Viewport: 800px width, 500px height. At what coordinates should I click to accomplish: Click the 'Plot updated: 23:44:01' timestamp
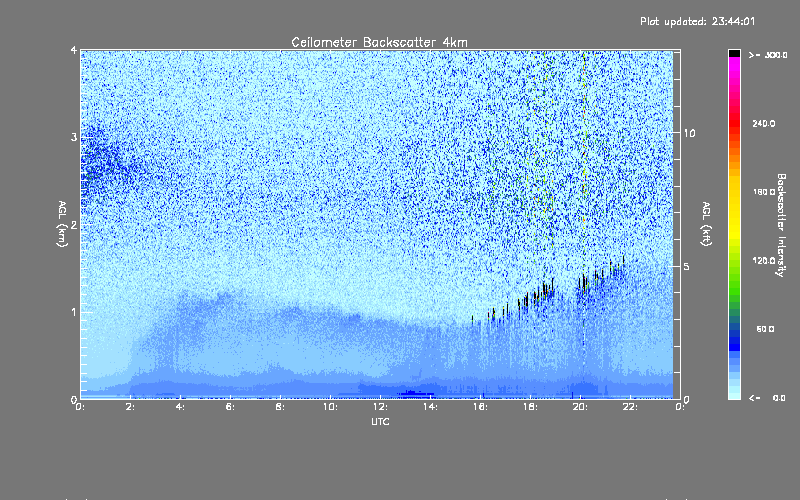pyautogui.click(x=697, y=21)
